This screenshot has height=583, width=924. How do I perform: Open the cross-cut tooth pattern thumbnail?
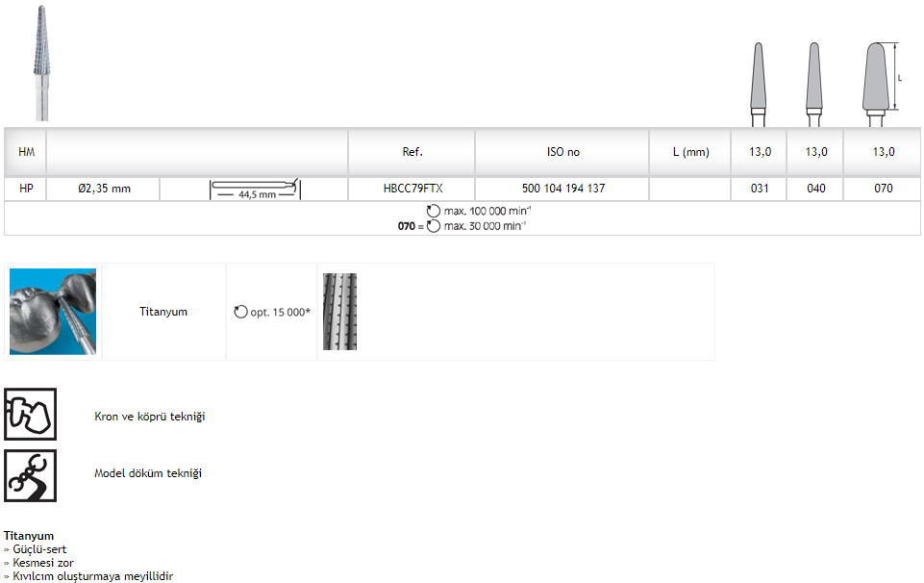[x=339, y=312]
